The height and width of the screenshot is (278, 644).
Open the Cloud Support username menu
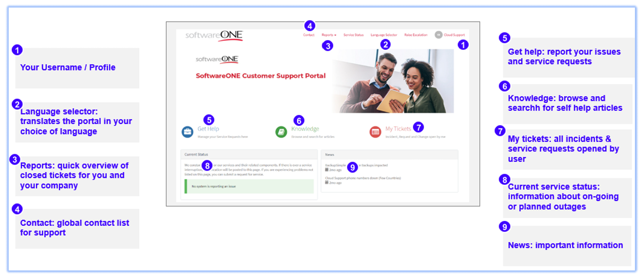(x=454, y=35)
